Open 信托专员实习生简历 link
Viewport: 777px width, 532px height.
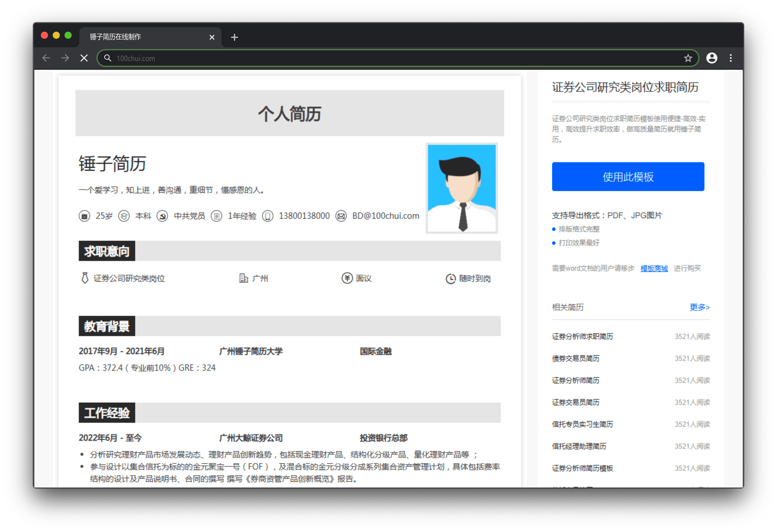tap(582, 424)
